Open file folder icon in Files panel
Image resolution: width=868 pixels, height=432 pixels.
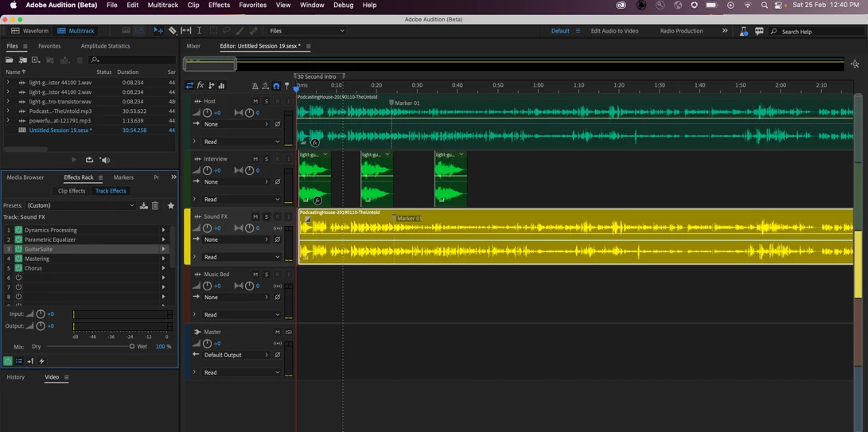10,60
